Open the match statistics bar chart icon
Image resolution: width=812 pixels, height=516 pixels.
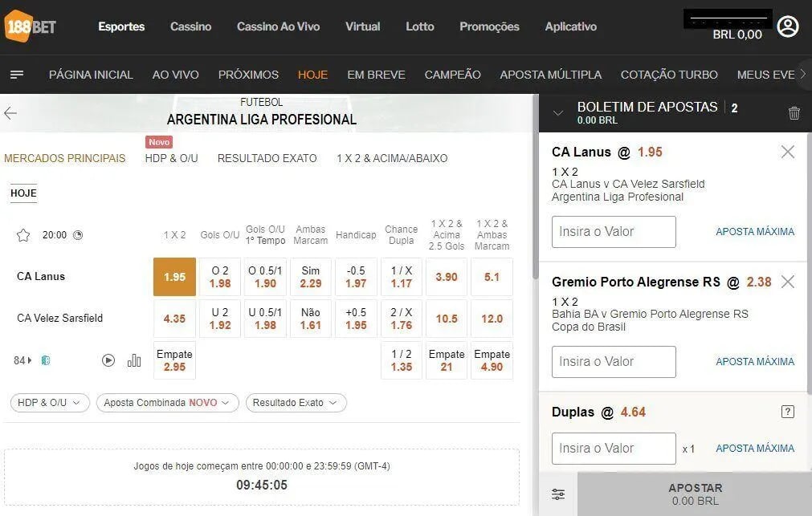click(x=134, y=360)
